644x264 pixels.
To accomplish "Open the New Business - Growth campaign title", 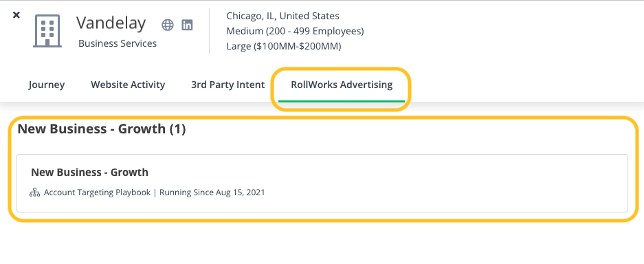I will point(89,172).
